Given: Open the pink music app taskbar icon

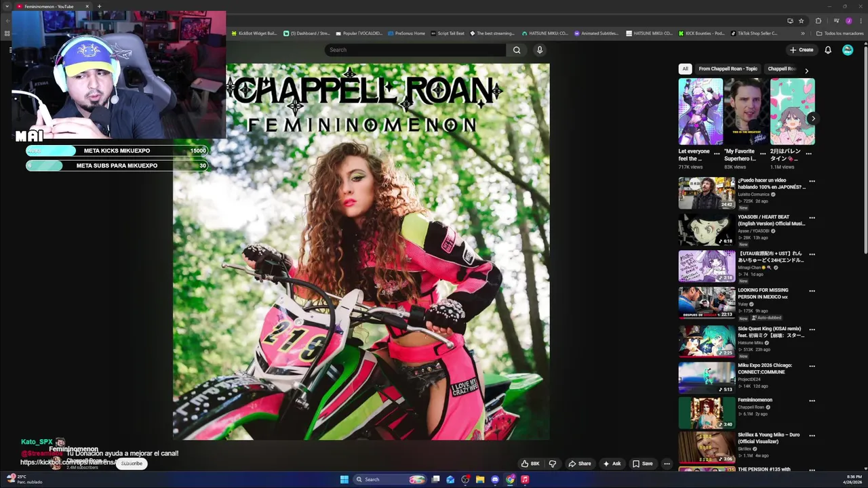Looking at the screenshot, I should coord(525,479).
